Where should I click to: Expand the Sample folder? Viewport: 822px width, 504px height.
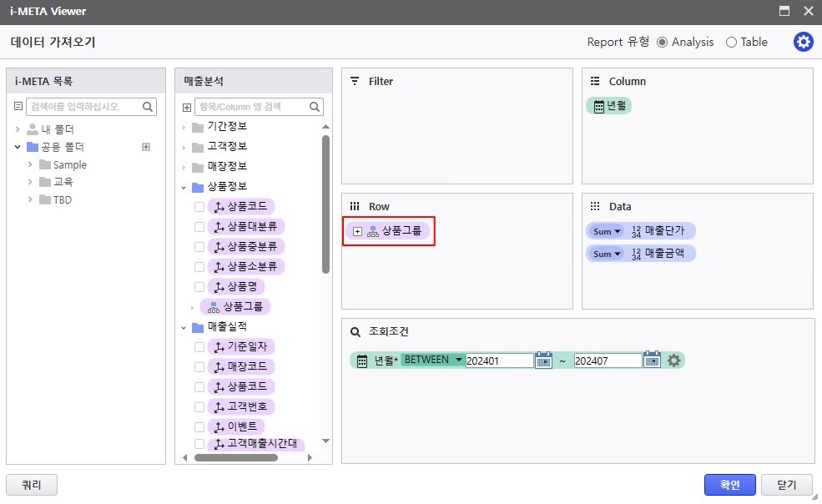(x=30, y=164)
